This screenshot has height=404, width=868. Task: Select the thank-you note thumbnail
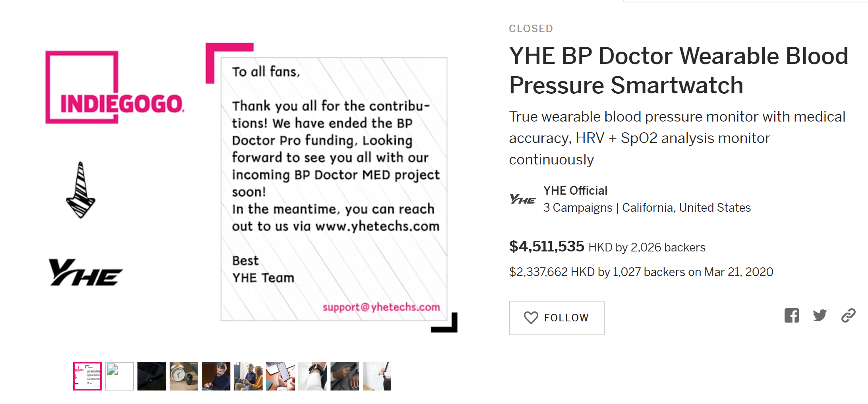click(x=87, y=376)
